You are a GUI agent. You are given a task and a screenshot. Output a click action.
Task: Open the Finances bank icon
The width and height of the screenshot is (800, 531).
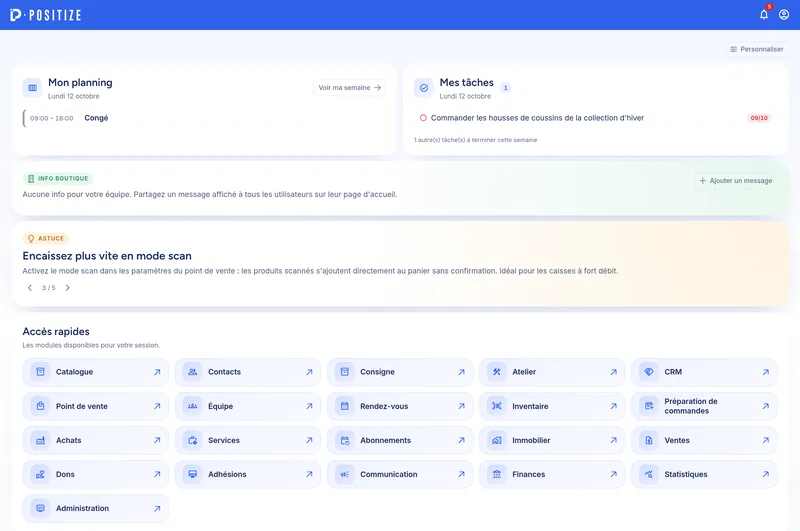pyautogui.click(x=496, y=474)
